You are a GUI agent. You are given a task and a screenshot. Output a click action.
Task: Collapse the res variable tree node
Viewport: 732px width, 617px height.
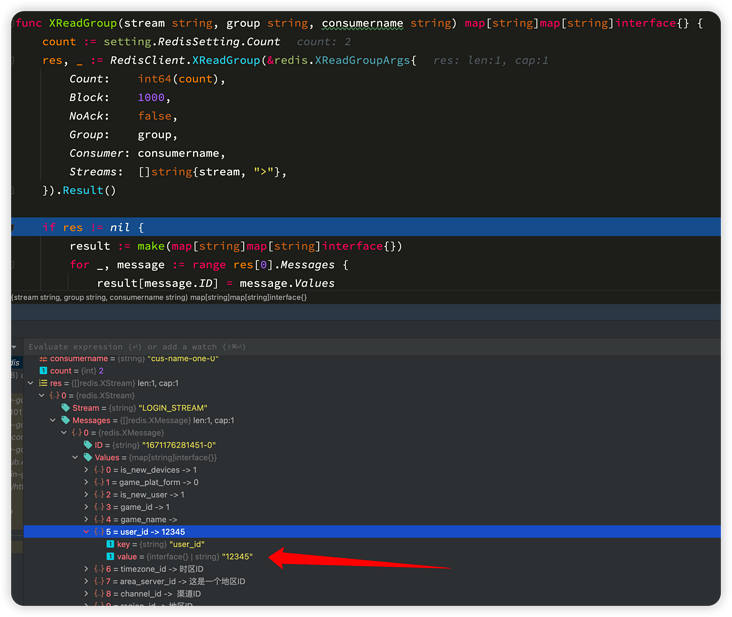coord(31,383)
